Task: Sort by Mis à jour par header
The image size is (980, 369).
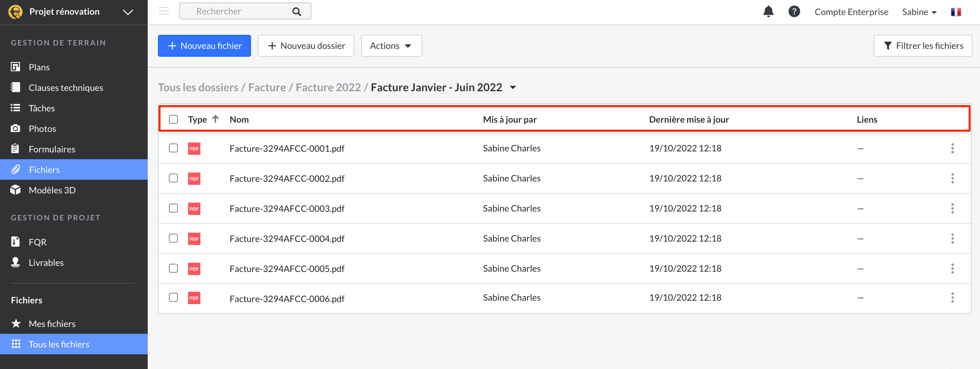Action: (509, 119)
